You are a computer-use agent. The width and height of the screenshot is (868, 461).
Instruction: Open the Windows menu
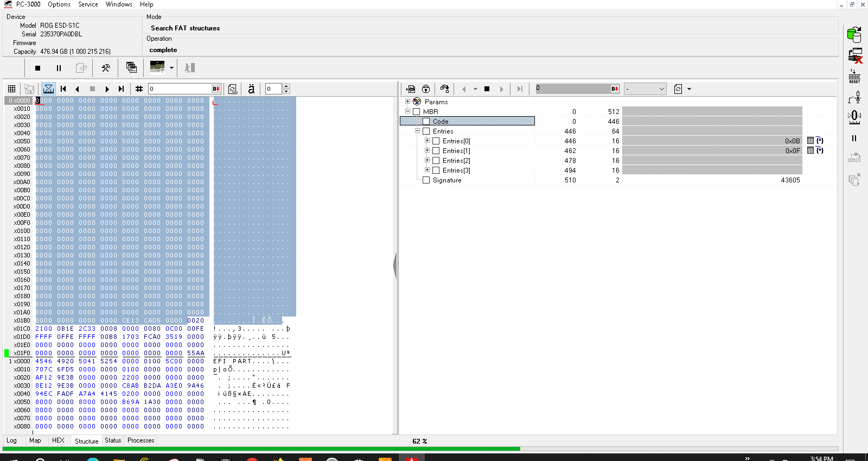click(x=119, y=4)
